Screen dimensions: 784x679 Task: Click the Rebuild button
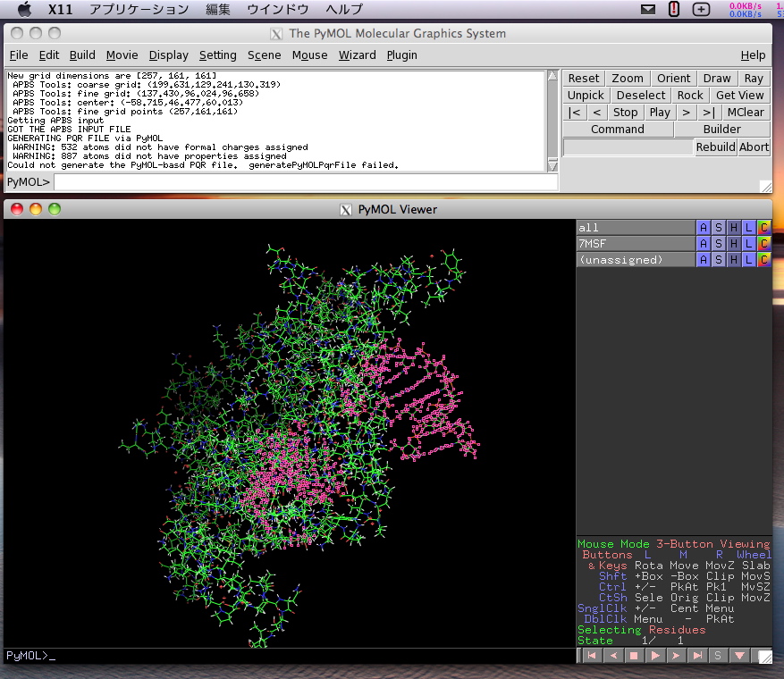click(715, 147)
